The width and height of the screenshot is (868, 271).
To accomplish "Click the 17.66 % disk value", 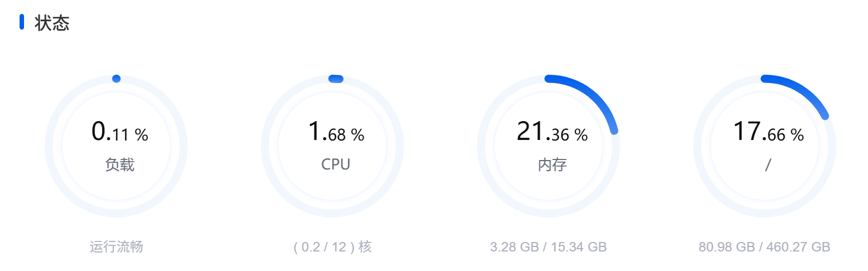I will tap(769, 132).
